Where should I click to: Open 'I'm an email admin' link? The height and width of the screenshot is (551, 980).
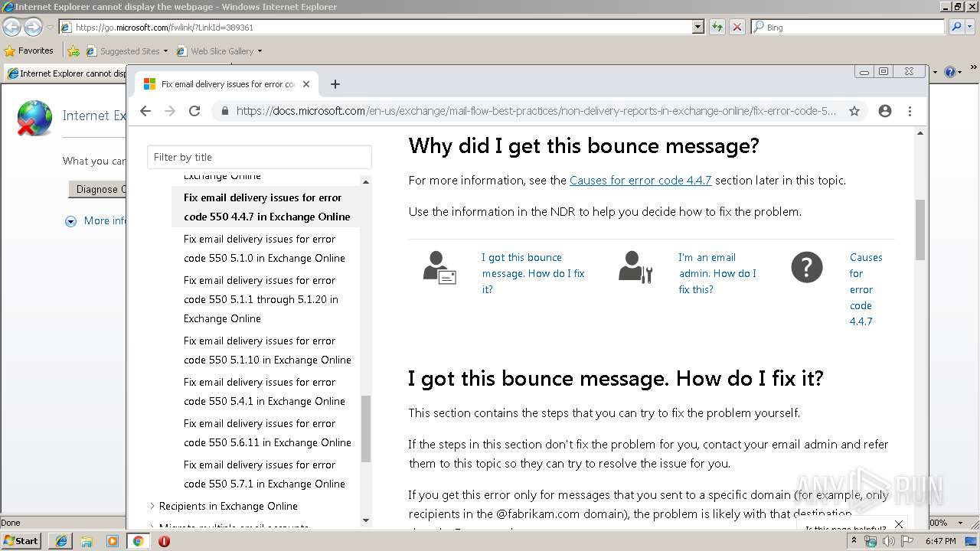pos(717,273)
